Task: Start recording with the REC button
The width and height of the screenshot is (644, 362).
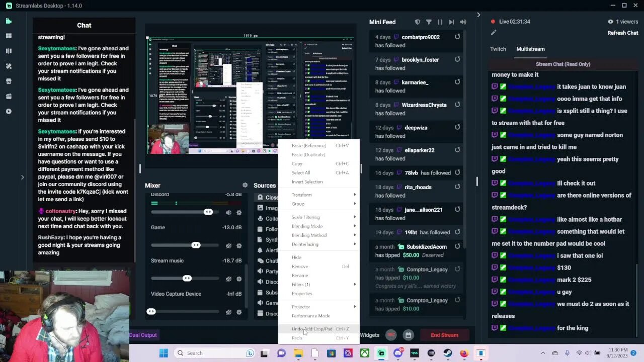Action: tap(391, 335)
